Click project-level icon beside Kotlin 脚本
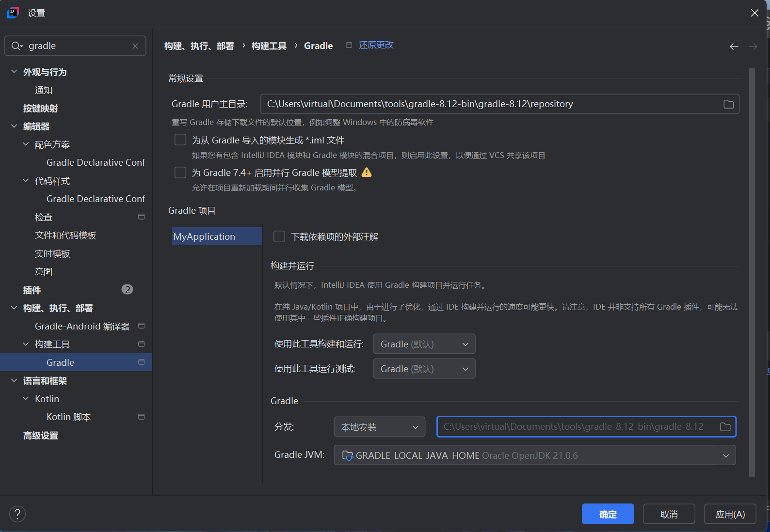 coord(142,417)
